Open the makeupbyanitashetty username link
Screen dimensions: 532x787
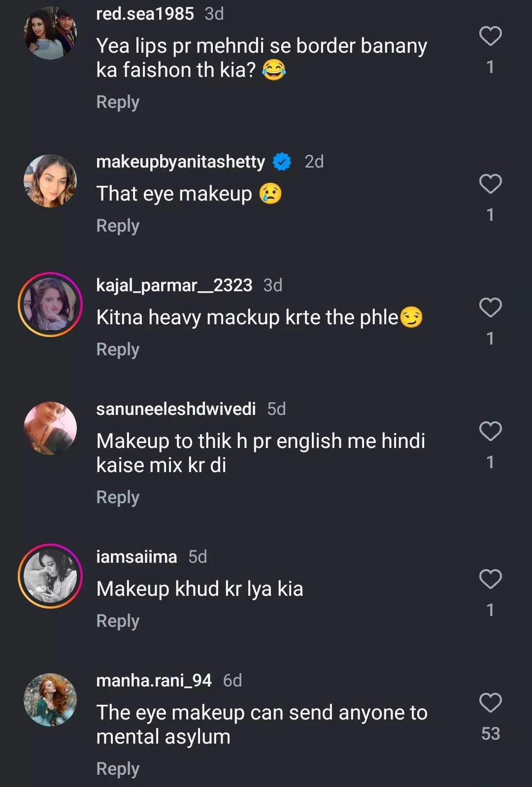180,162
